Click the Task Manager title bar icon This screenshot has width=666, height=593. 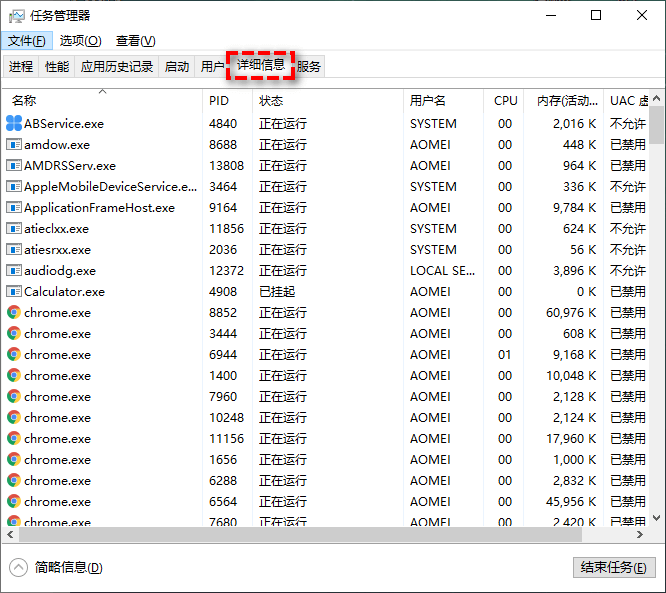click(16, 16)
